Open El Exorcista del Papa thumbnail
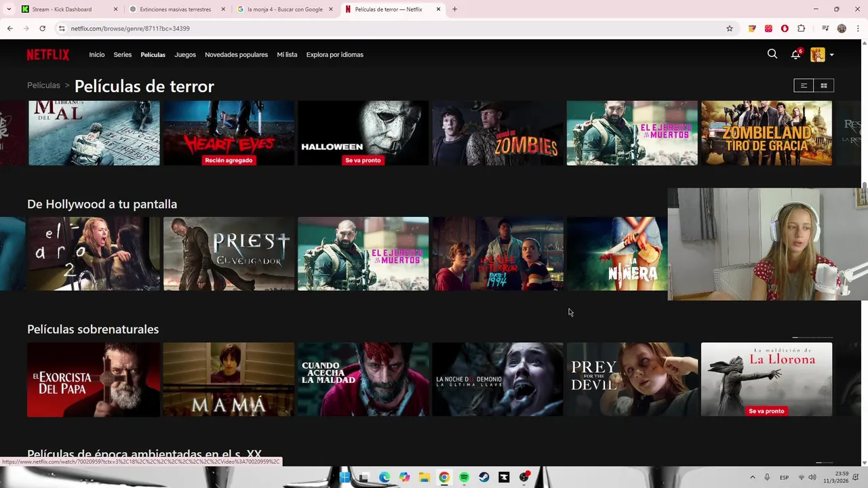This screenshot has height=488, width=868. pos(94,380)
